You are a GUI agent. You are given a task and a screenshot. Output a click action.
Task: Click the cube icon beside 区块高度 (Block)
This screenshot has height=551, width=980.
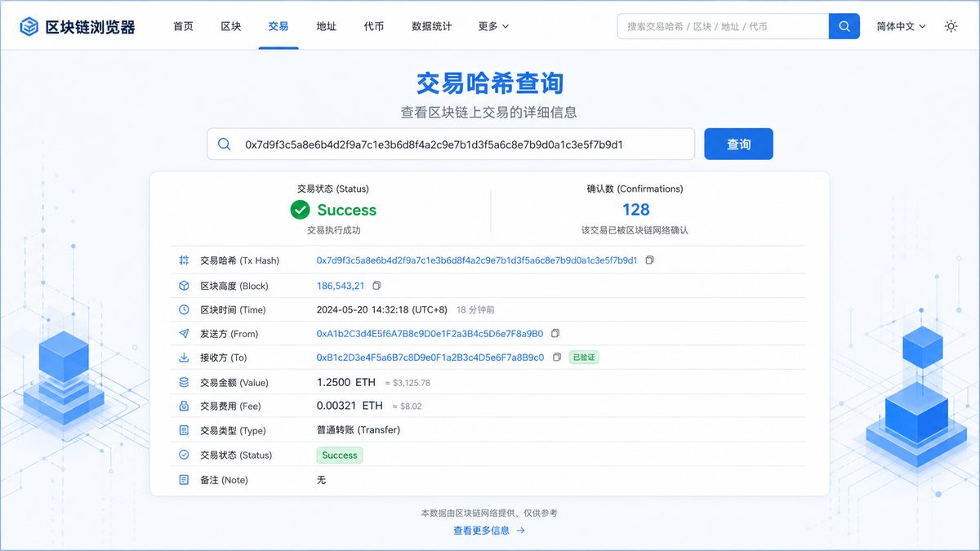pos(184,286)
